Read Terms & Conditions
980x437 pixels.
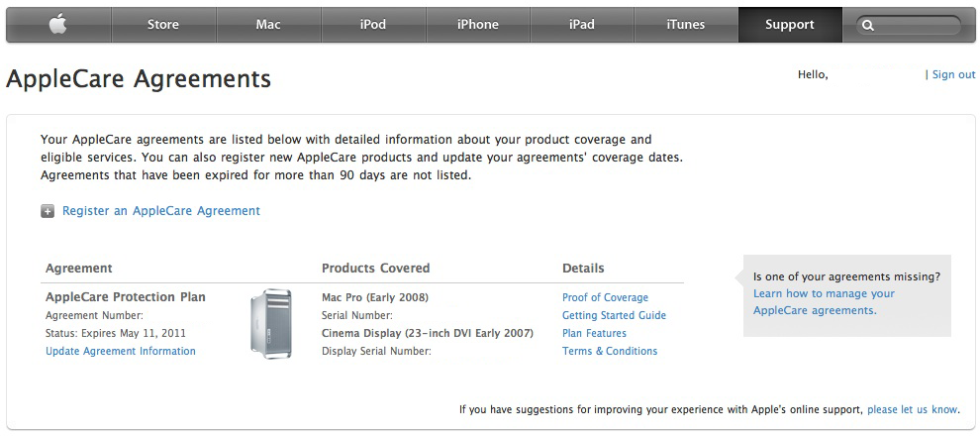(610, 351)
